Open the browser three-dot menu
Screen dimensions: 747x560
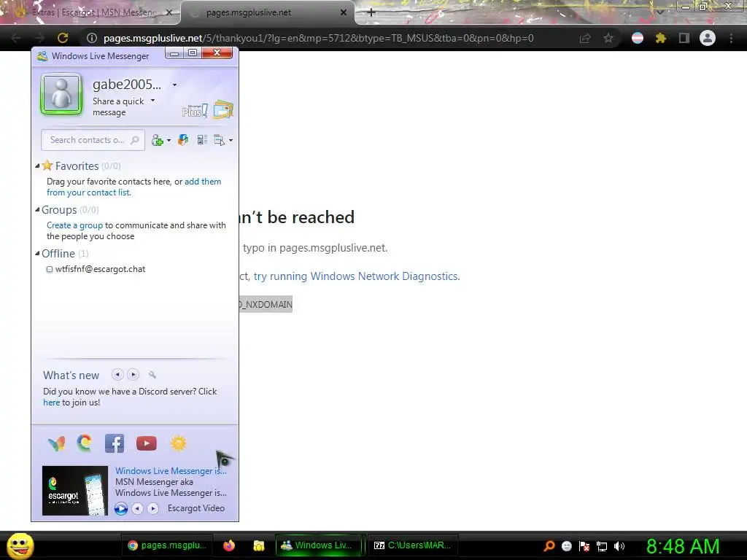[731, 38]
